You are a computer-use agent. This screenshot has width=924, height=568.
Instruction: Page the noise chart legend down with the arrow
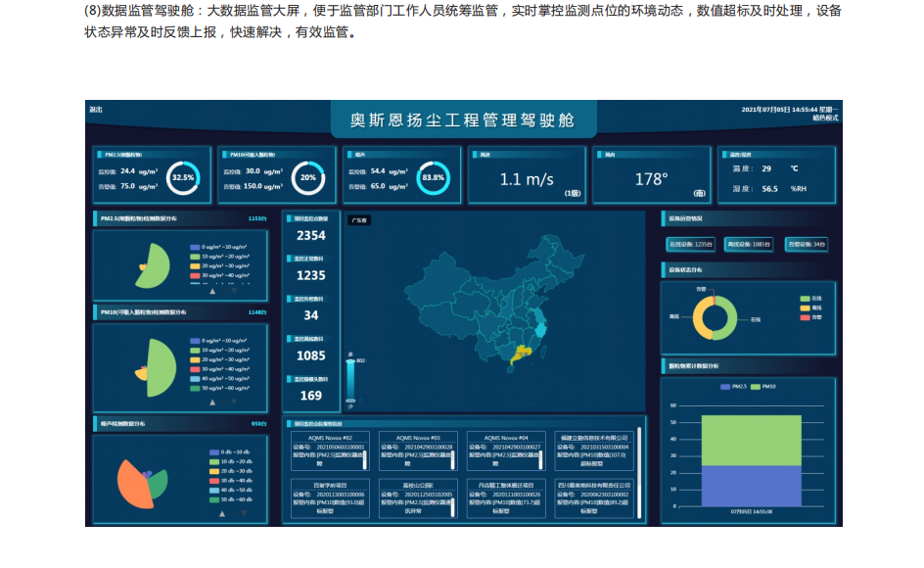tap(244, 514)
